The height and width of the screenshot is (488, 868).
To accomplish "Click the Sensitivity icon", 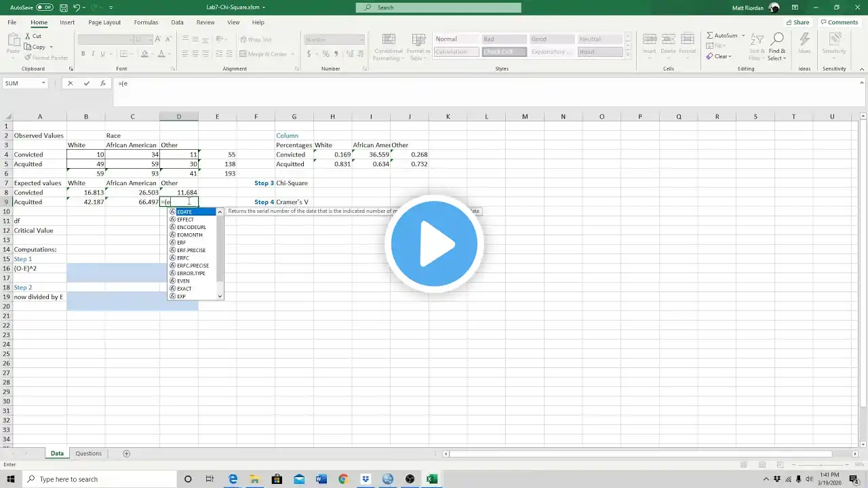I will 834,43.
